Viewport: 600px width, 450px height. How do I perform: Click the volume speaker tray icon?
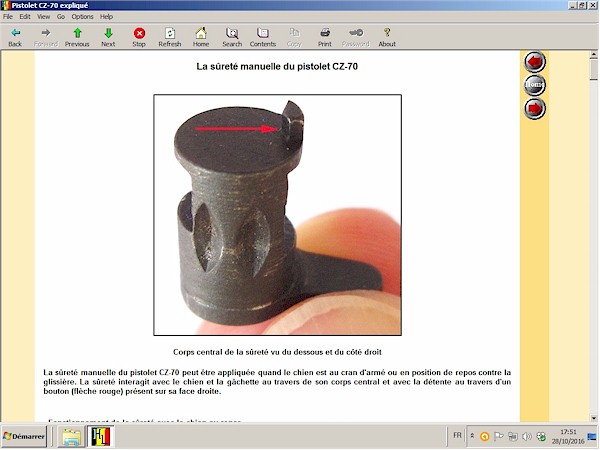(x=527, y=436)
